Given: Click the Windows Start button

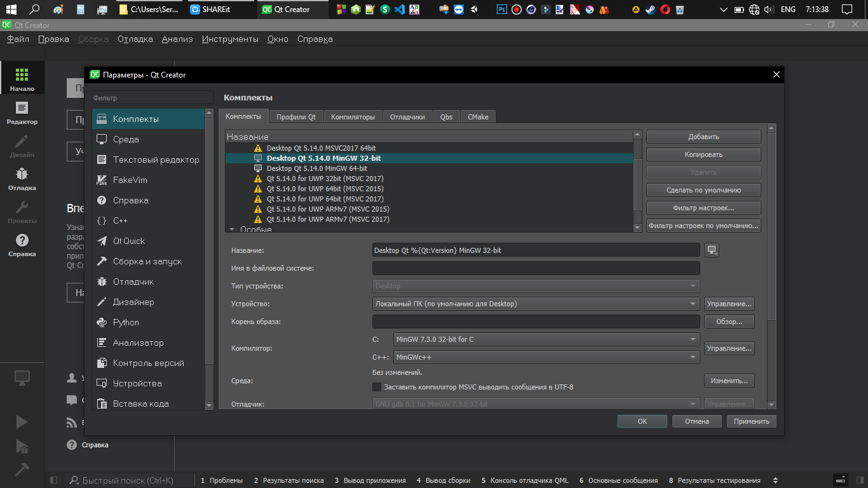Looking at the screenshot, I should coord(11,10).
